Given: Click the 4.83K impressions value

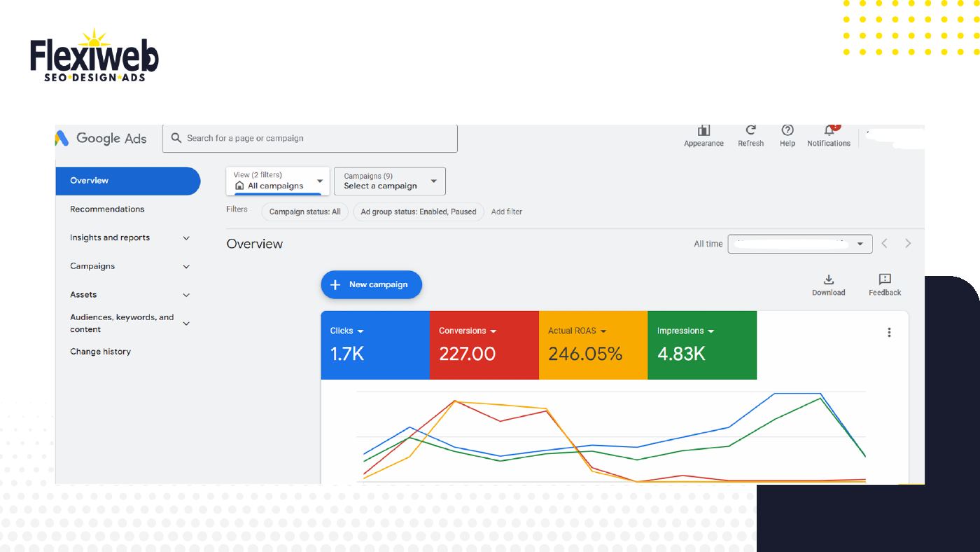Looking at the screenshot, I should point(681,354).
